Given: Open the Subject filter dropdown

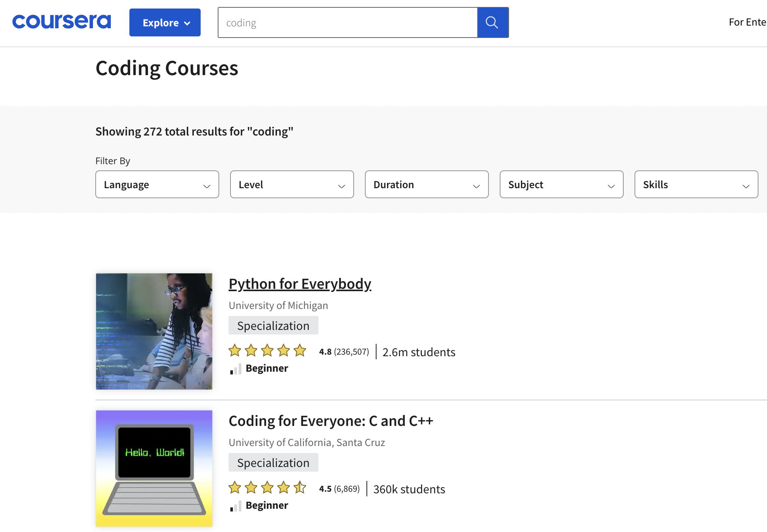Looking at the screenshot, I should pyautogui.click(x=561, y=185).
